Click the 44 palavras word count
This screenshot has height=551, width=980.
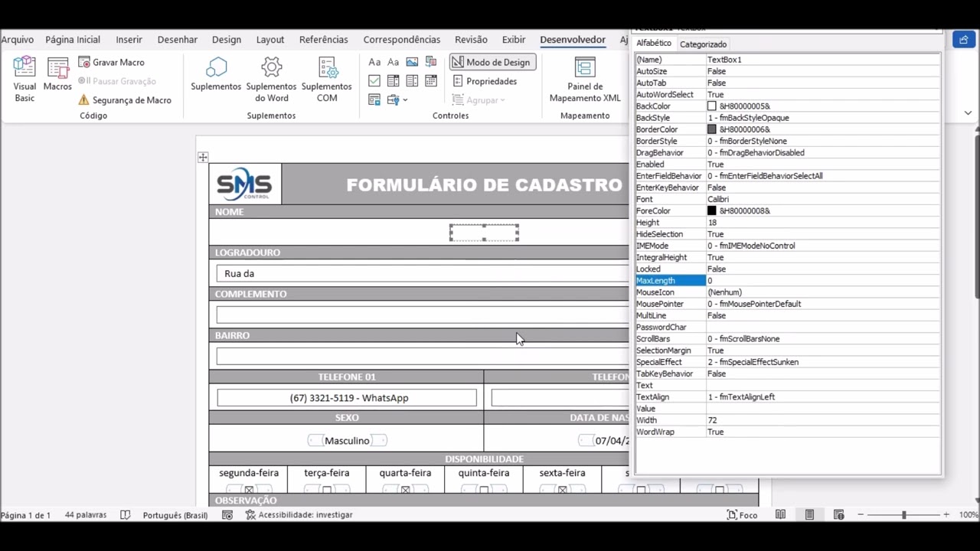86,515
